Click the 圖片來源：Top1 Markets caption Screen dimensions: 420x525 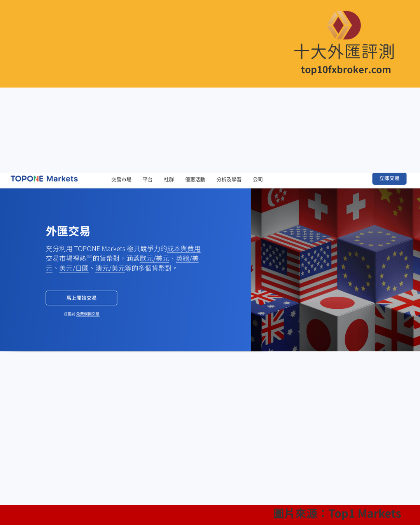click(337, 514)
